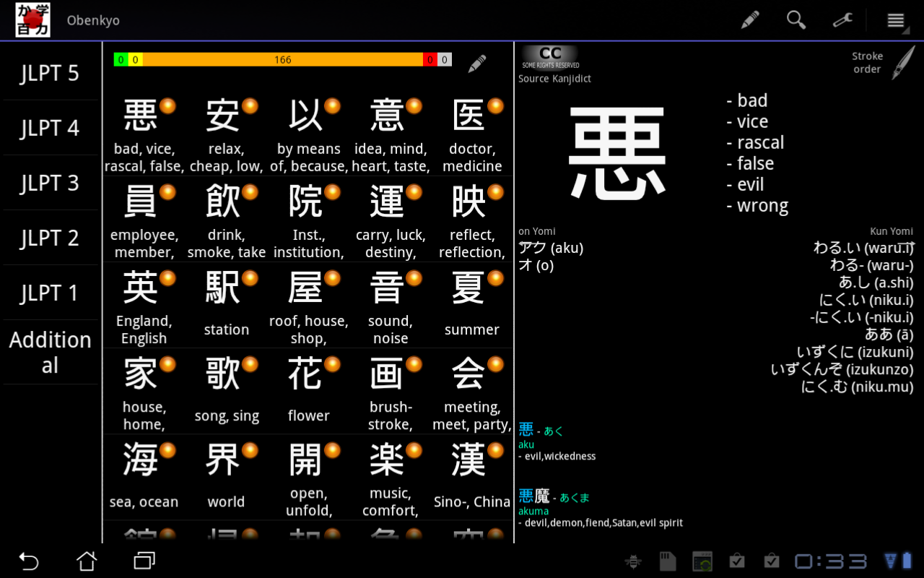Open the Additional category tab
Screen dimensions: 924x578
[x=50, y=351]
